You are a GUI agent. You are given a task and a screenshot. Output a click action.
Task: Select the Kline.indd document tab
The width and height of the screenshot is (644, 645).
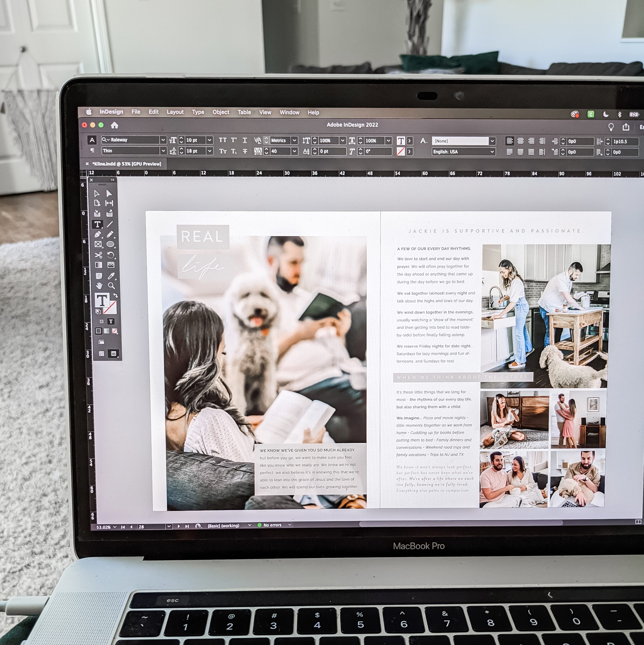click(127, 164)
